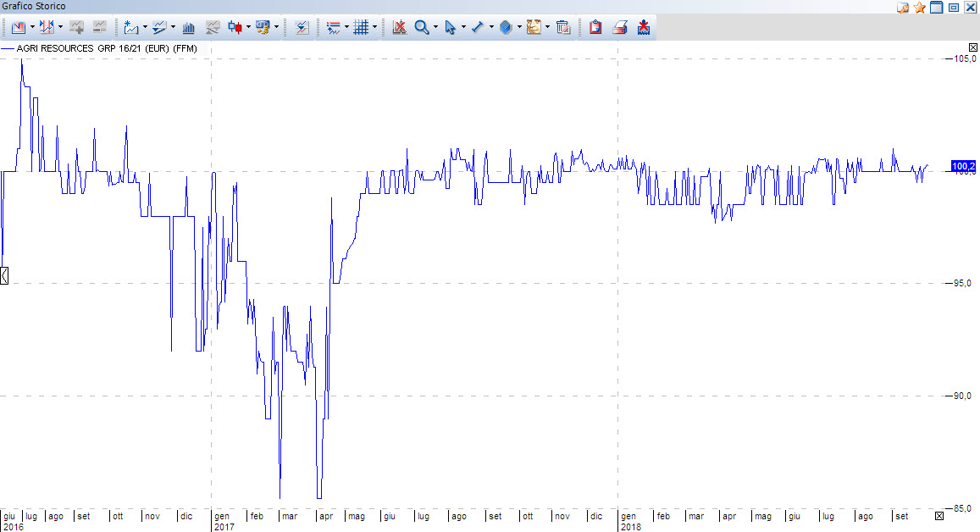The width and height of the screenshot is (980, 532).
Task: Click the blue window layout icon in title bar
Action: point(936,8)
